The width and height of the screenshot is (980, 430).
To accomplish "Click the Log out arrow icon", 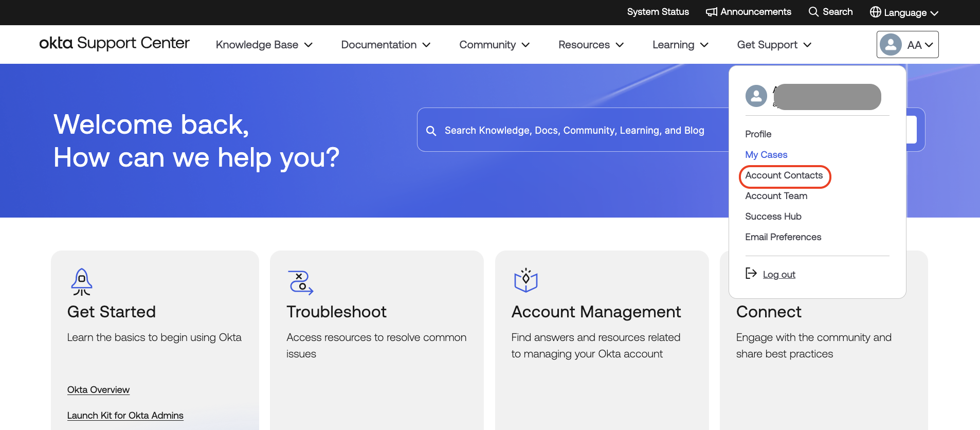I will click(x=751, y=273).
